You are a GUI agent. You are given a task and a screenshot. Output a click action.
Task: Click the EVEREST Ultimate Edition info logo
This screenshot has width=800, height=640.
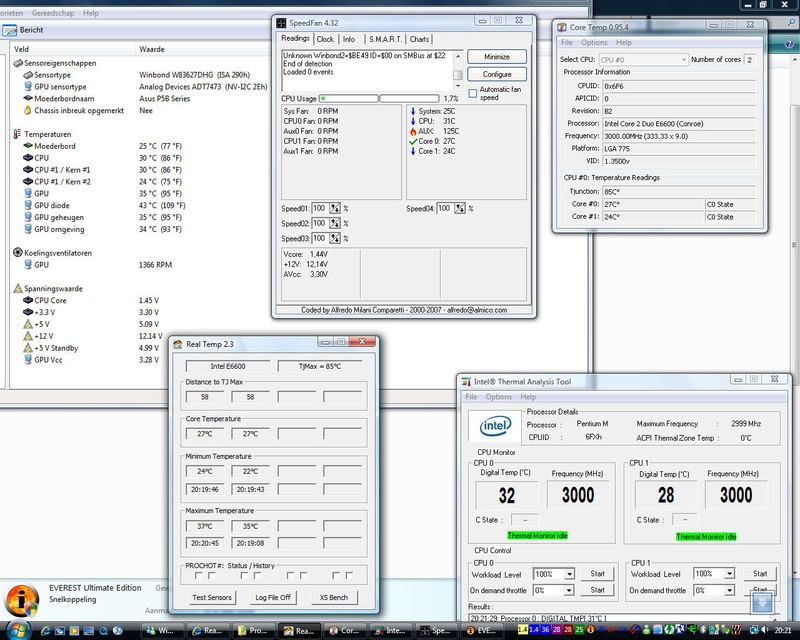click(21, 600)
